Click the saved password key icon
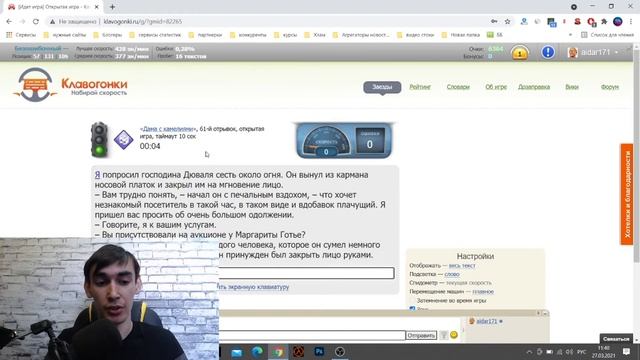This screenshot has height=360, width=640. 494,21
